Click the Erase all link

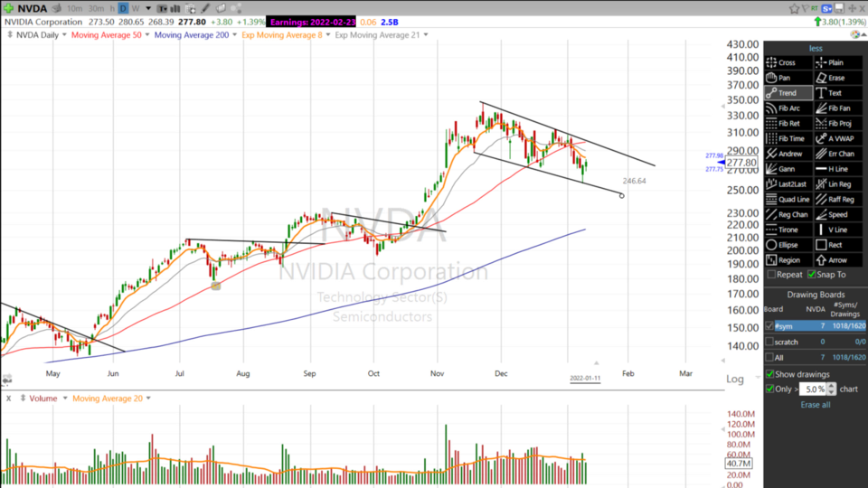click(816, 405)
